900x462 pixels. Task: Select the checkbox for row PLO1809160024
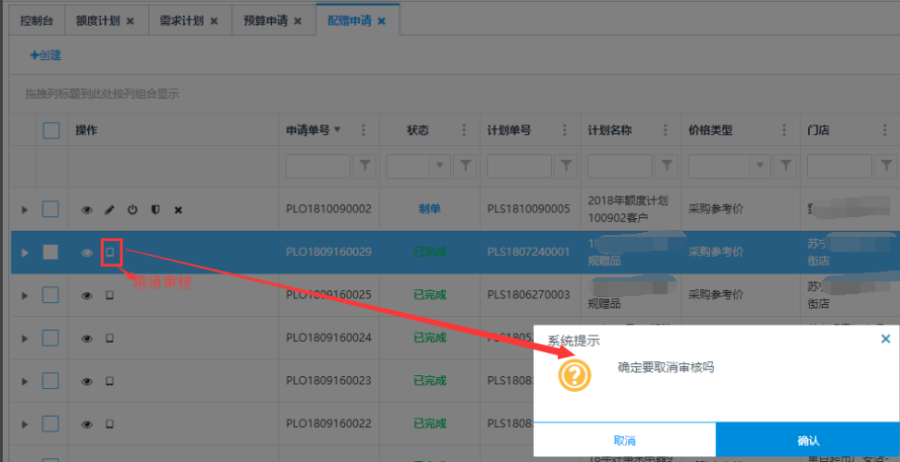click(51, 338)
